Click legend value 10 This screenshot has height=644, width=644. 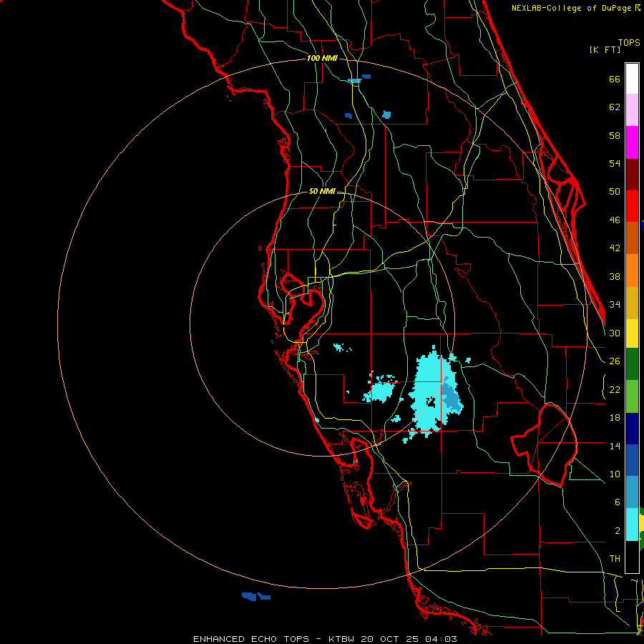click(x=615, y=474)
